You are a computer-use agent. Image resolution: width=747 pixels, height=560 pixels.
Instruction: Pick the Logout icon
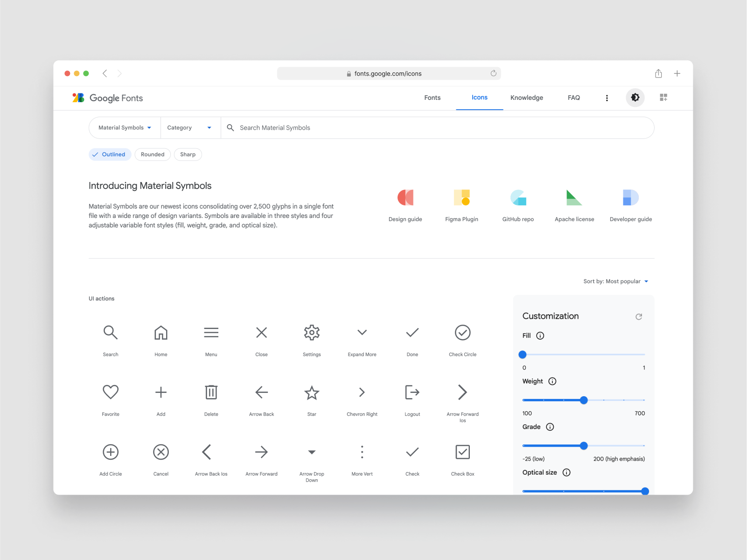[412, 392]
